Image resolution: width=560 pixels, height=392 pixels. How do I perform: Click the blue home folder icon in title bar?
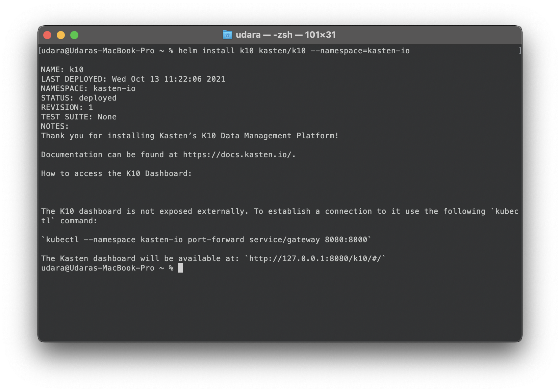point(228,35)
